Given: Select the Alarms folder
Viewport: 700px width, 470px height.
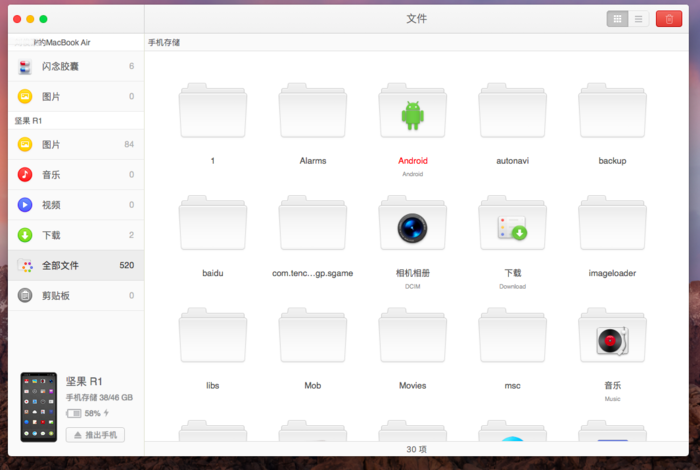Looking at the screenshot, I should point(312,111).
